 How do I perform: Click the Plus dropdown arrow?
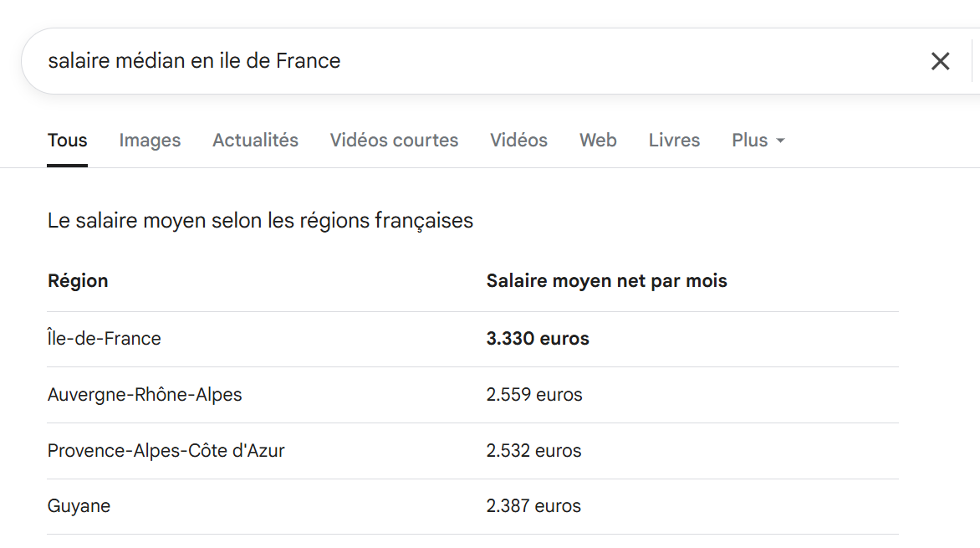781,141
